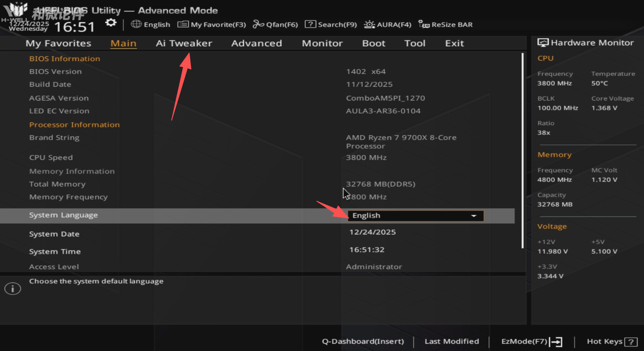Click the Administrator access level value

pos(374,267)
